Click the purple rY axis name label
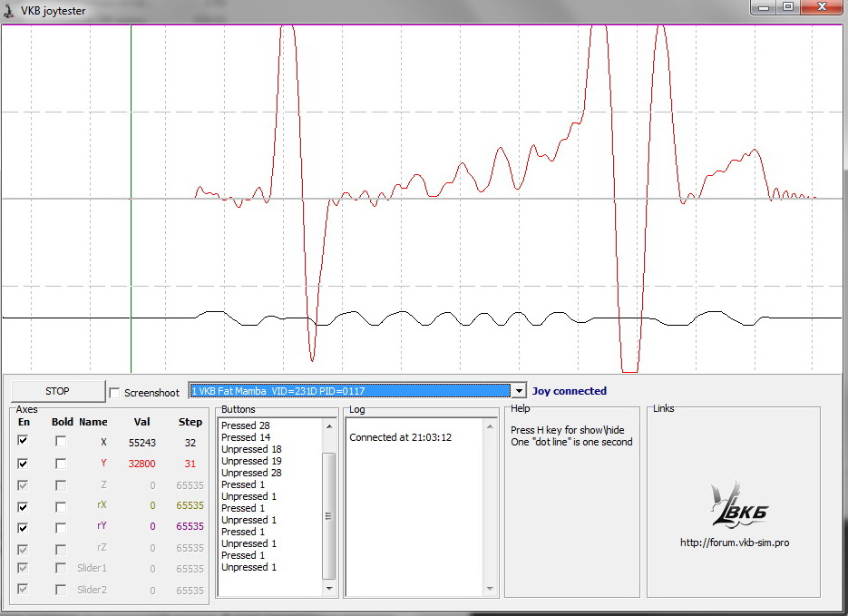 point(102,525)
